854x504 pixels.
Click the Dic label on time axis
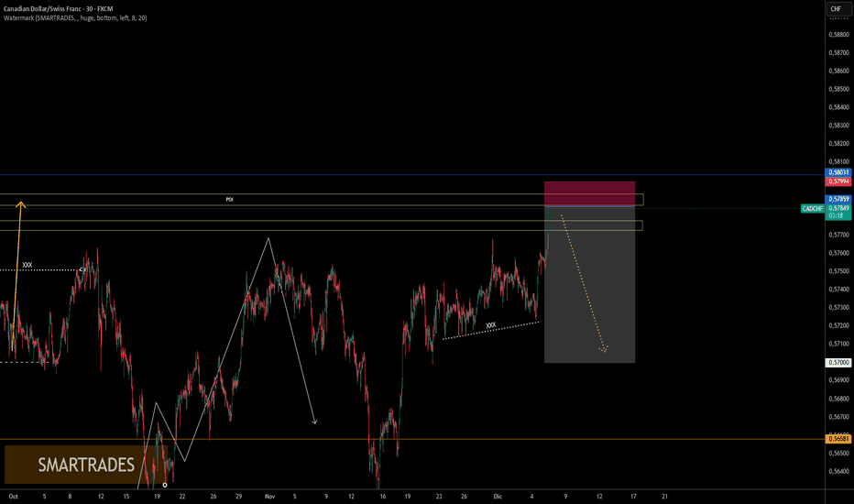tap(498, 497)
